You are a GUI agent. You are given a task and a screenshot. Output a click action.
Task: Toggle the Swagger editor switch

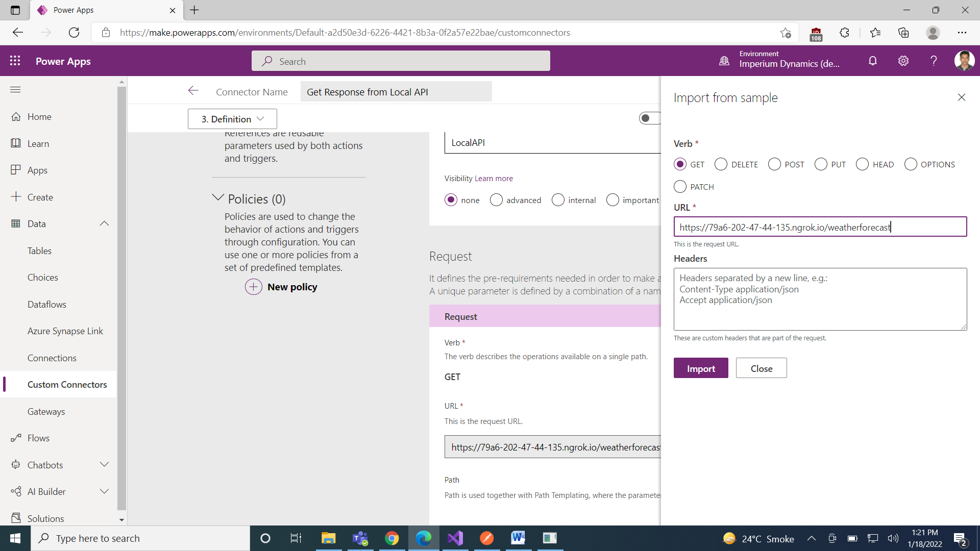click(x=649, y=118)
